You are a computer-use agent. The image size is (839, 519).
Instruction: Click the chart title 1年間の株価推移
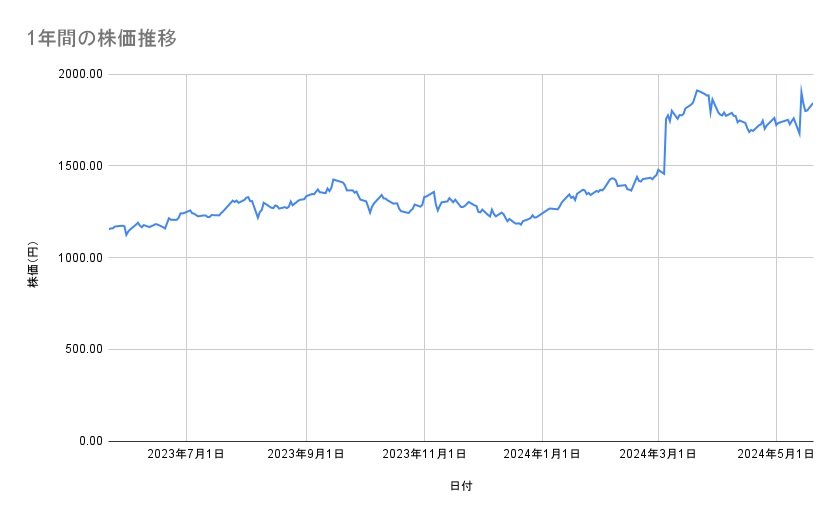[103, 39]
